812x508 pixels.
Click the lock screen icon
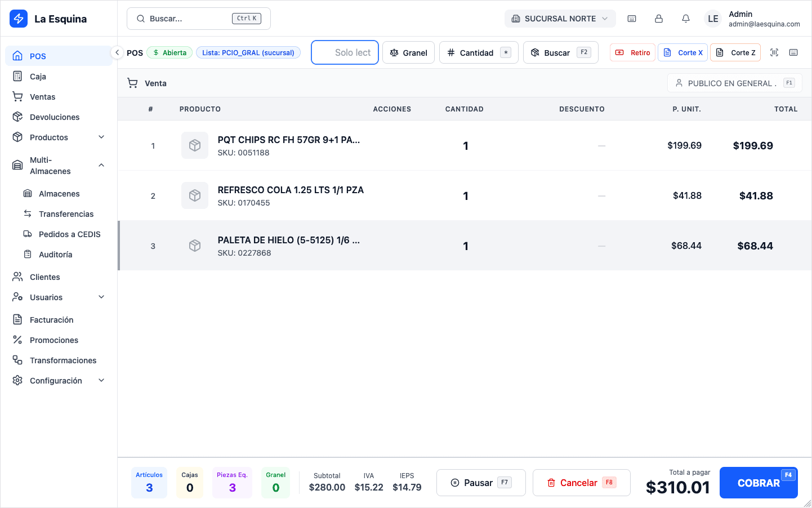click(x=659, y=19)
